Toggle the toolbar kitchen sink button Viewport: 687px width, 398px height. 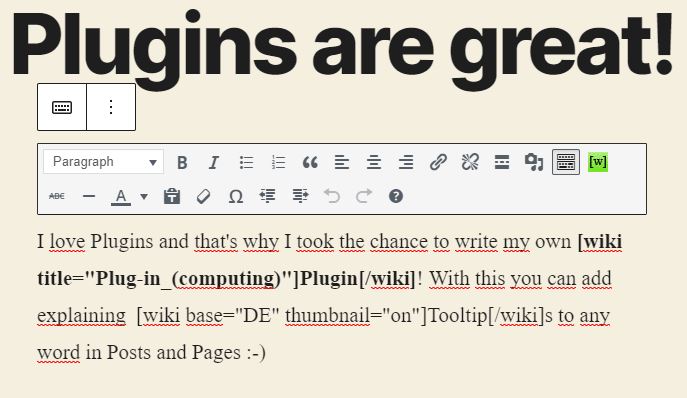(x=566, y=162)
